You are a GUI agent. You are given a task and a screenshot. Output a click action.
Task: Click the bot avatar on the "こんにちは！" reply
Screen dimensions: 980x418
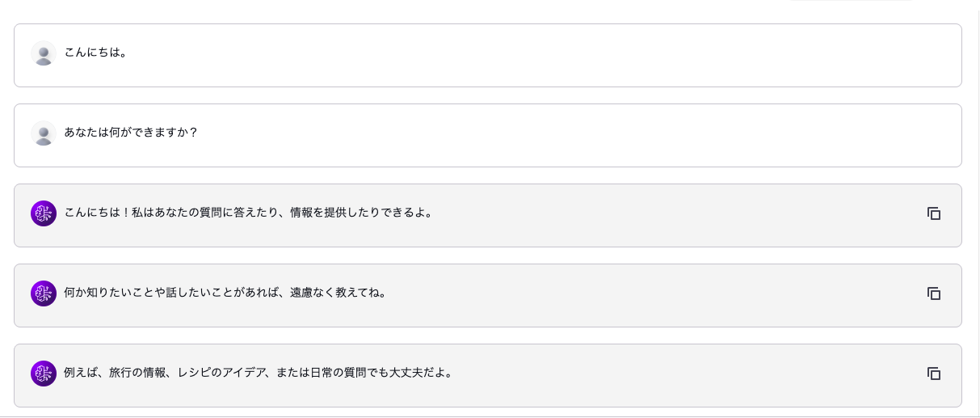coord(44,213)
